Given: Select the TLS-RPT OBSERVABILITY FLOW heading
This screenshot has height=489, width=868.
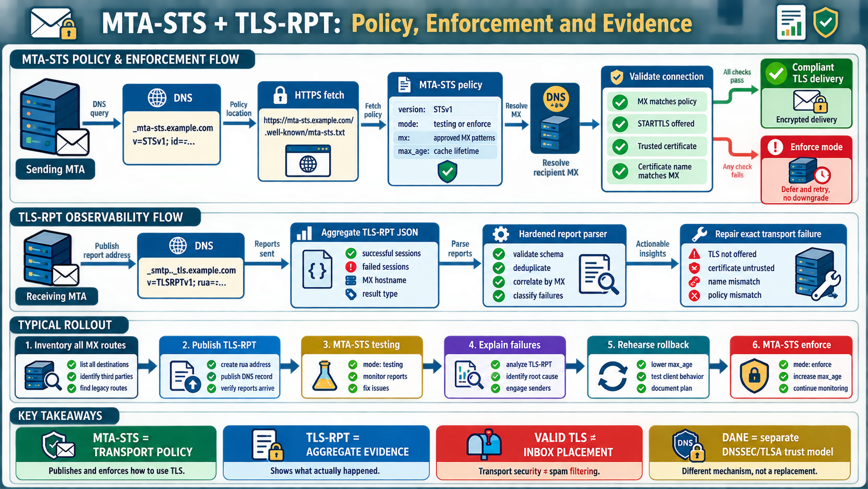Looking at the screenshot, I should (101, 217).
